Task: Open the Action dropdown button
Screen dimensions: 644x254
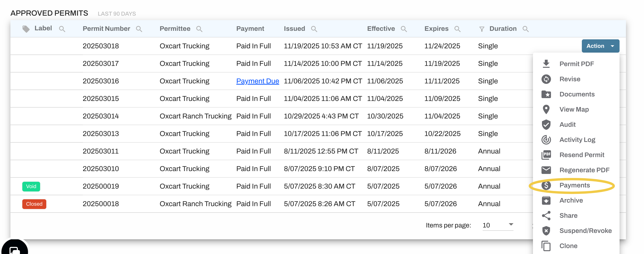Action: [x=600, y=46]
